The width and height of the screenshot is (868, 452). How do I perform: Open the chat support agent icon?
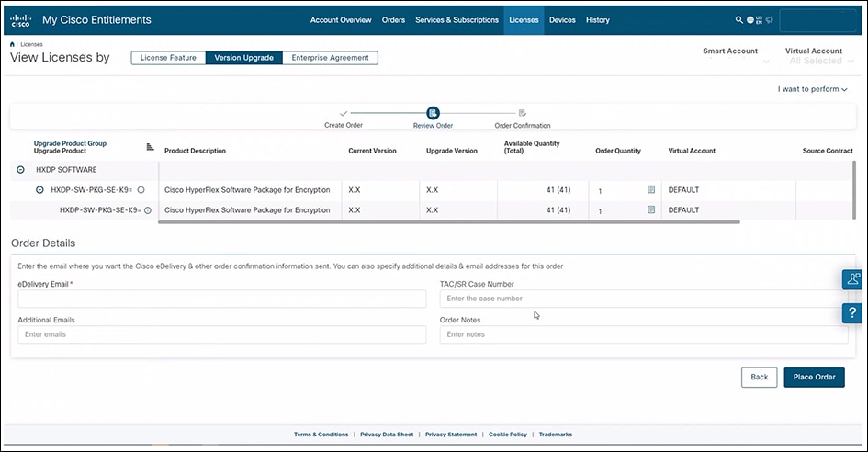(853, 279)
